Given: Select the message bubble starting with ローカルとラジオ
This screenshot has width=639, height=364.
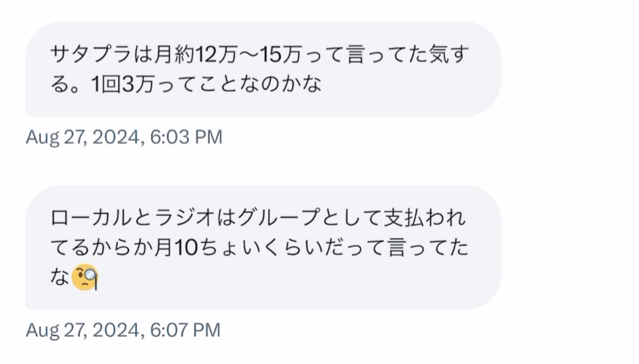Looking at the screenshot, I should point(263,248).
